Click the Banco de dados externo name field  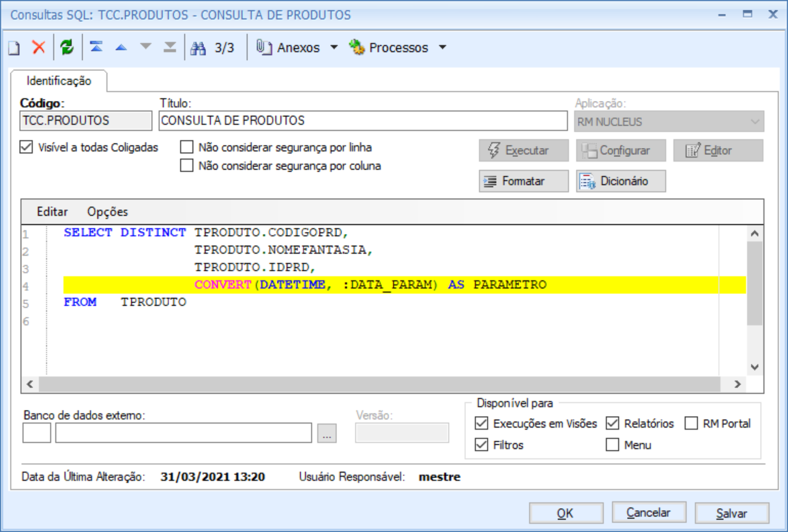[x=184, y=432]
